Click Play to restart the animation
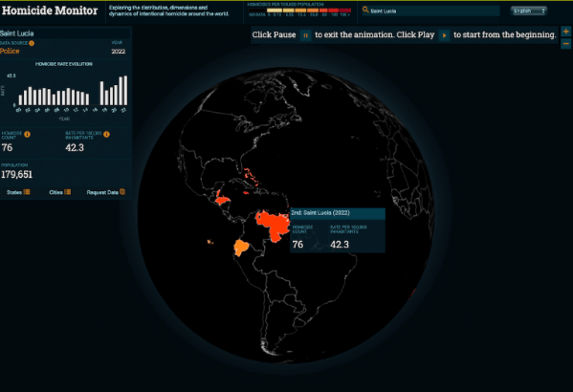Image resolution: width=573 pixels, height=392 pixels. click(x=444, y=35)
